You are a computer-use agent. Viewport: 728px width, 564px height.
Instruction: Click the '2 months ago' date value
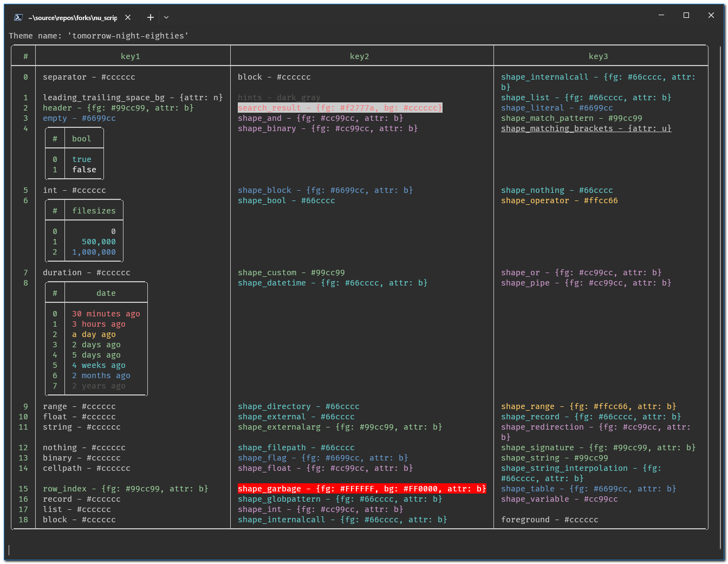pyautogui.click(x=101, y=375)
